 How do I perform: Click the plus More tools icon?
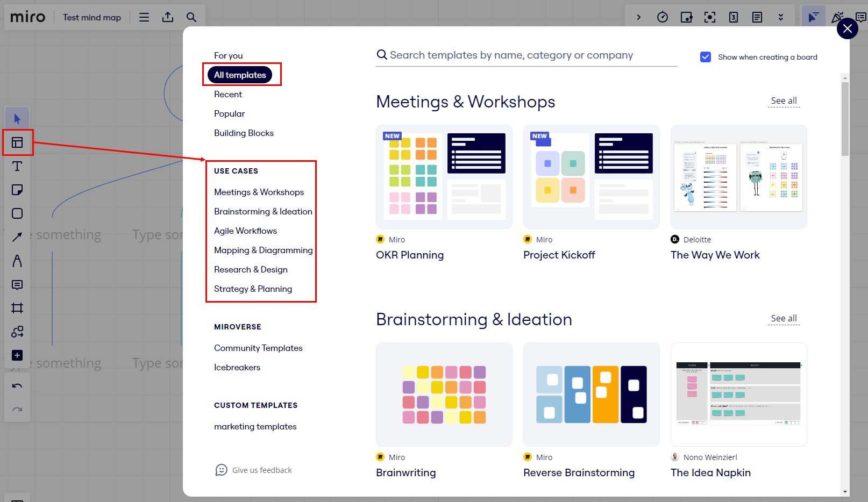pos(17,355)
